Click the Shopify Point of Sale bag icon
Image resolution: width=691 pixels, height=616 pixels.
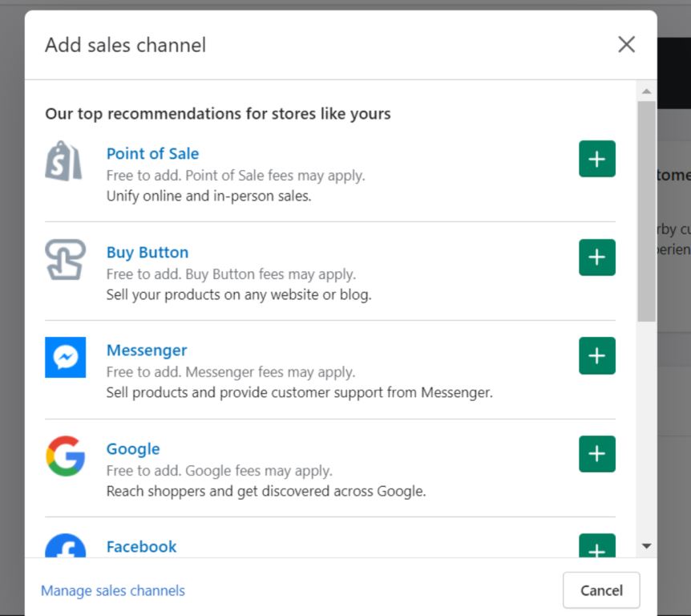63,161
